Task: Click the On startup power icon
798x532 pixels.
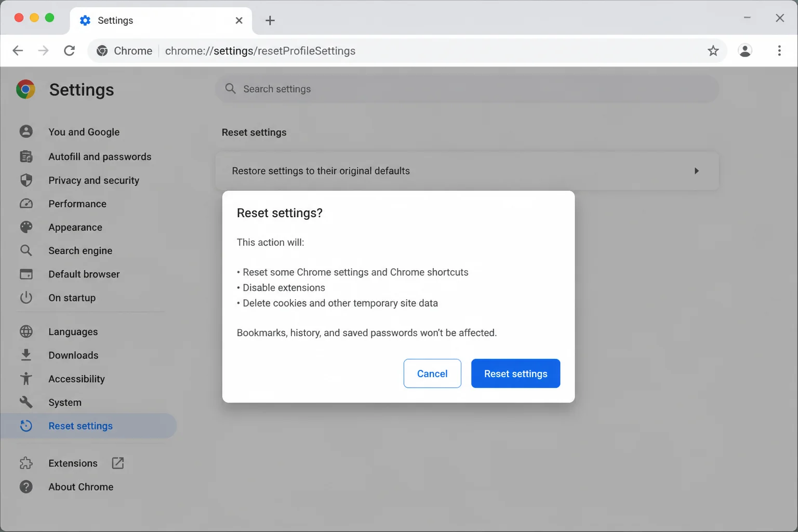Action: click(26, 298)
